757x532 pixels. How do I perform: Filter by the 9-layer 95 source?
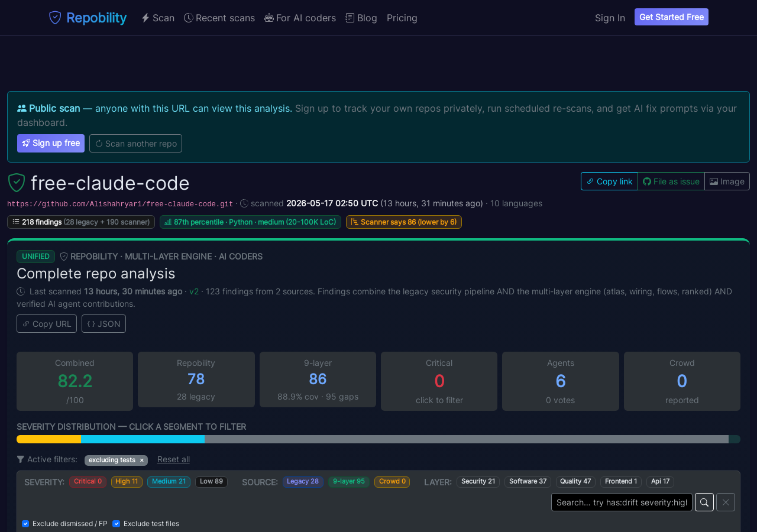349,482
